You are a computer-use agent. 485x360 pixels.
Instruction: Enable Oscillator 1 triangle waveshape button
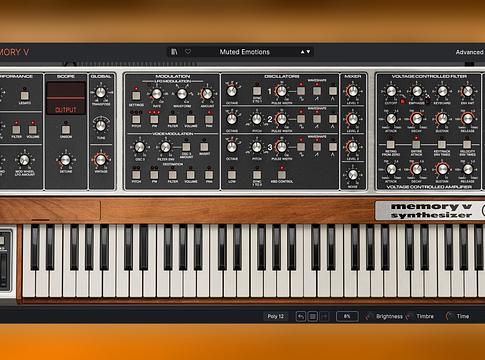333,91
